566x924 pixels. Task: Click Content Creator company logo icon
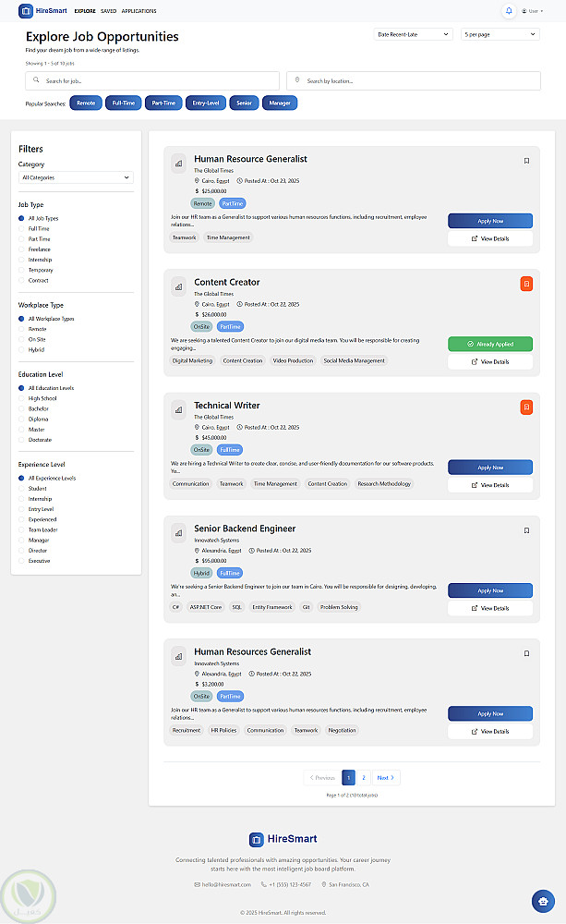pyautogui.click(x=178, y=286)
